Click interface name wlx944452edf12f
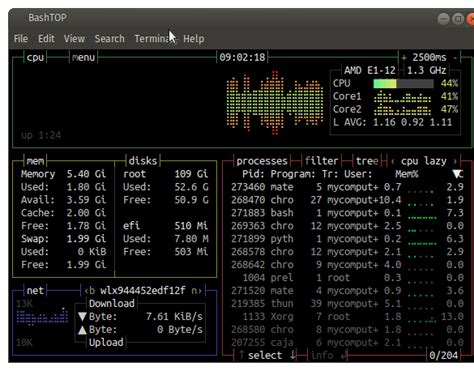Screen dimensions: 474x371 click(x=143, y=291)
